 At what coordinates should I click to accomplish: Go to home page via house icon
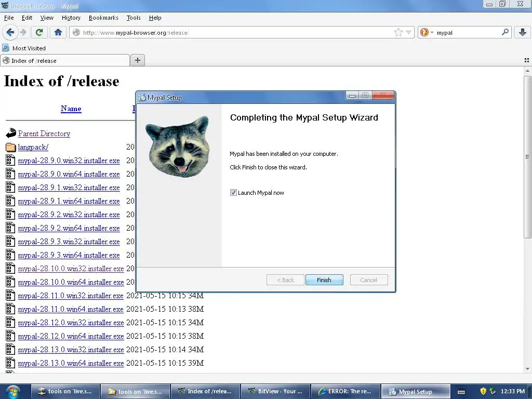click(x=58, y=33)
